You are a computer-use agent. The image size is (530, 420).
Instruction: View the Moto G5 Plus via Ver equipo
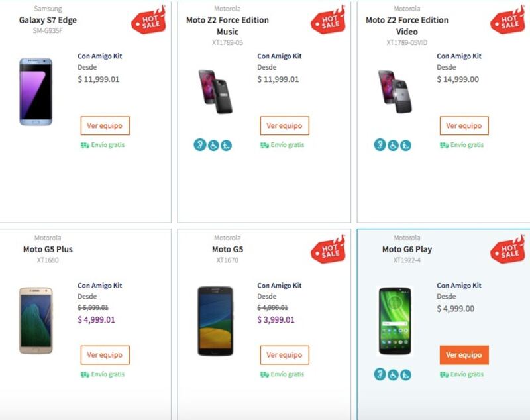pyautogui.click(x=105, y=354)
